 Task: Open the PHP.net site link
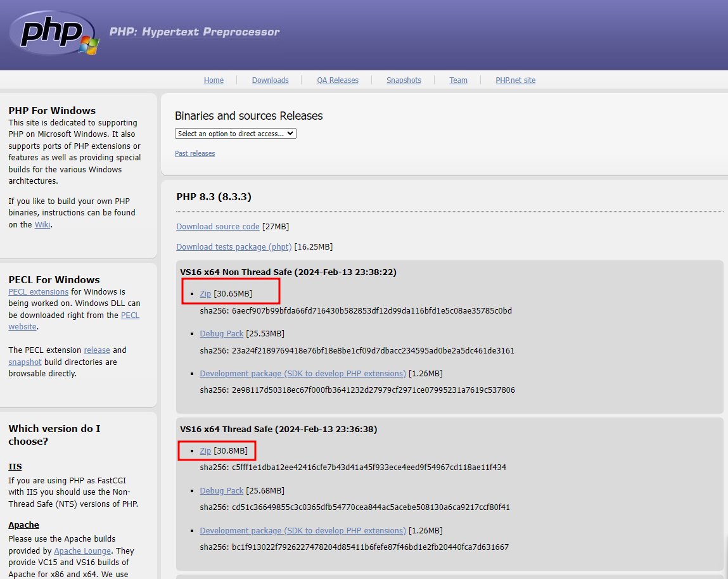(x=515, y=80)
